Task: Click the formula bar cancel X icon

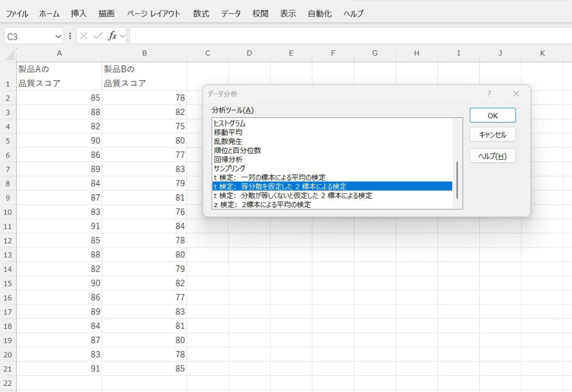Action: point(84,36)
